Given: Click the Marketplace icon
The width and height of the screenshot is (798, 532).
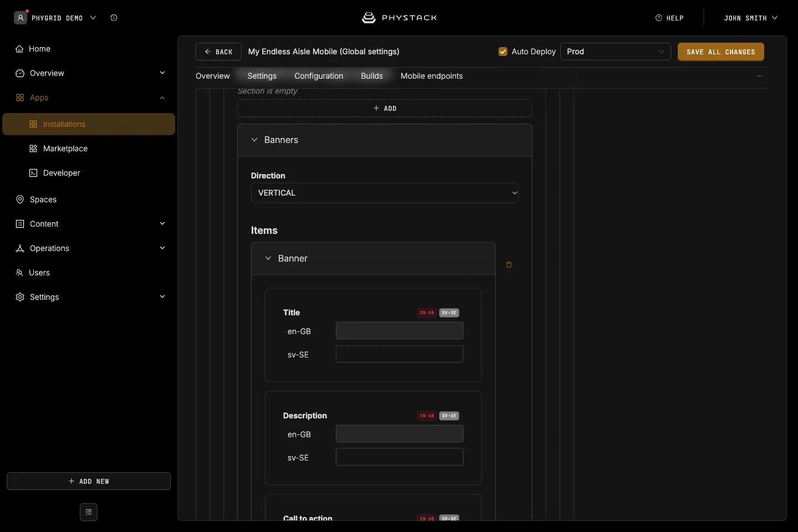Looking at the screenshot, I should coord(33,149).
